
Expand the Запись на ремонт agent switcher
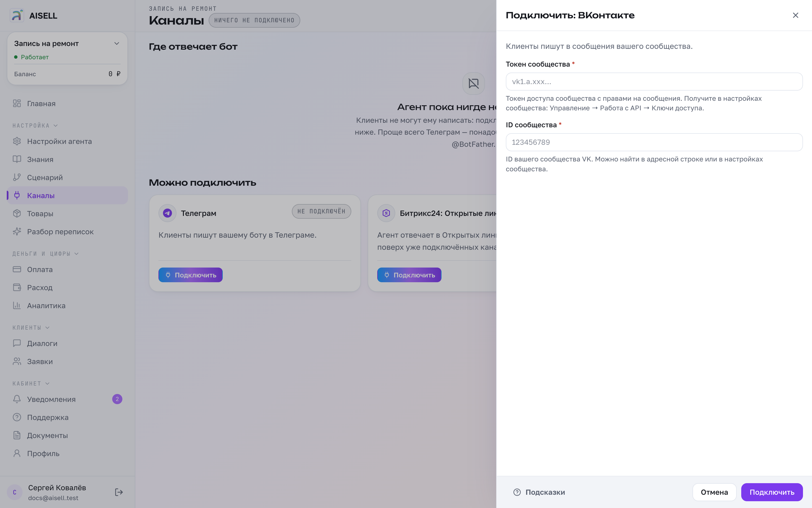pyautogui.click(x=67, y=44)
